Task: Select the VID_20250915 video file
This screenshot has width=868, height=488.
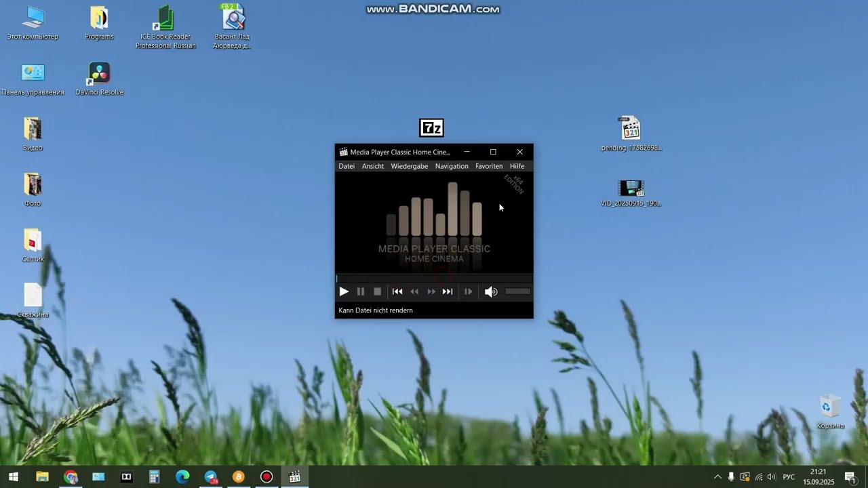Action: pos(631,192)
